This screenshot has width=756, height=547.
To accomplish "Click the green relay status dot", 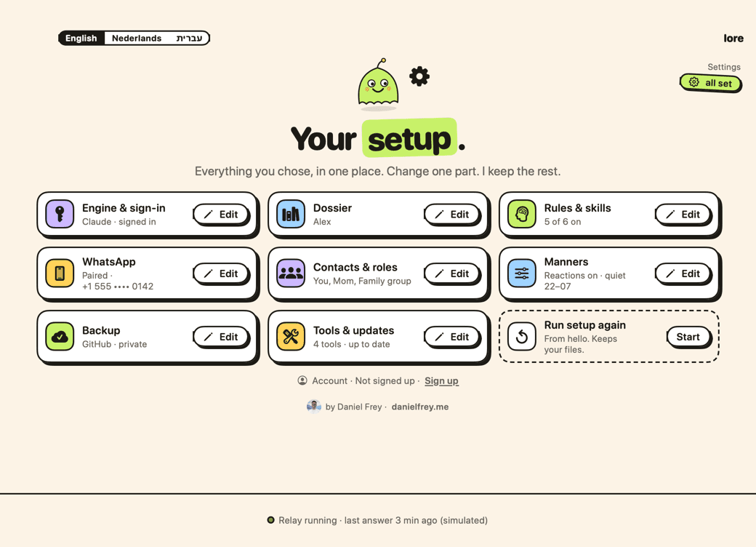I will click(x=271, y=520).
